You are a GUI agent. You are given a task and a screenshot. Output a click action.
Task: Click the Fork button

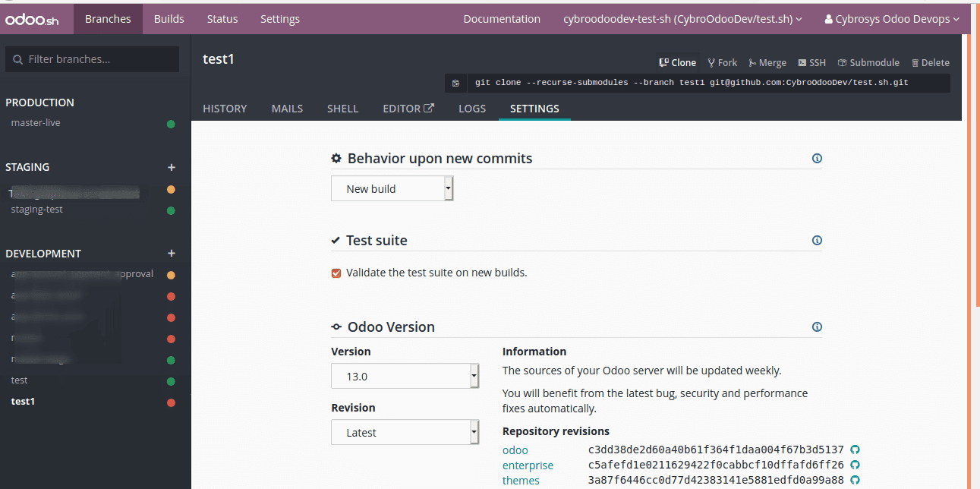click(723, 63)
